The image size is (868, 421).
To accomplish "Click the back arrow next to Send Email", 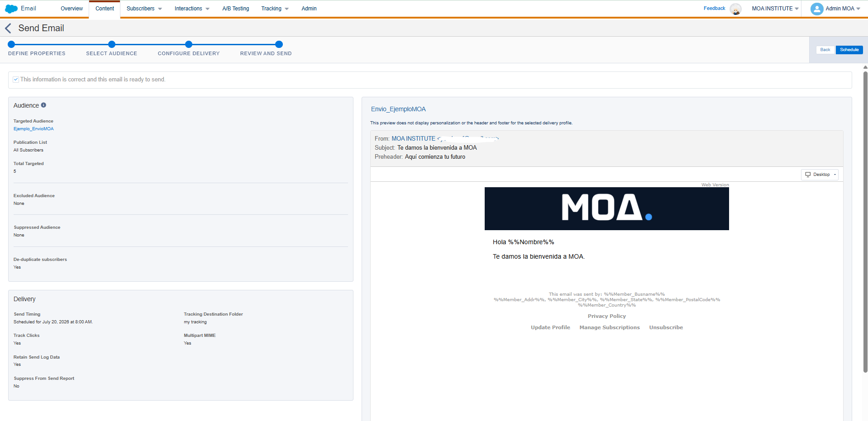I will coord(8,28).
